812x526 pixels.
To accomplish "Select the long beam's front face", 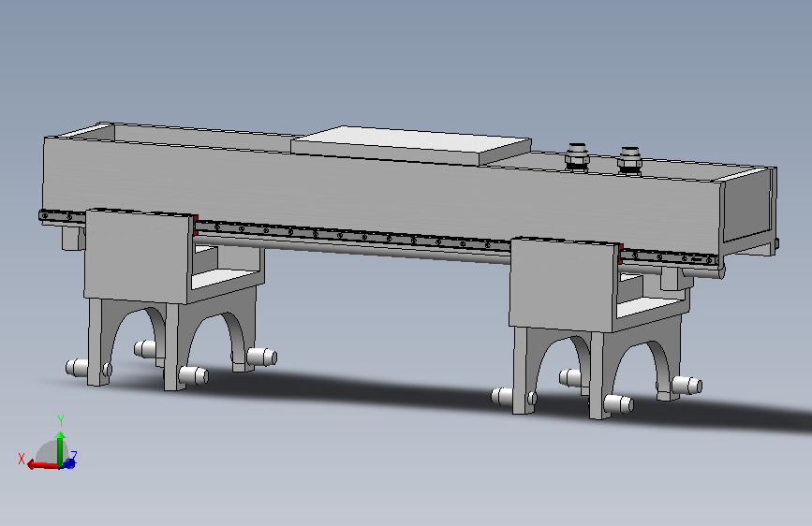I will pyautogui.click(x=382, y=196).
